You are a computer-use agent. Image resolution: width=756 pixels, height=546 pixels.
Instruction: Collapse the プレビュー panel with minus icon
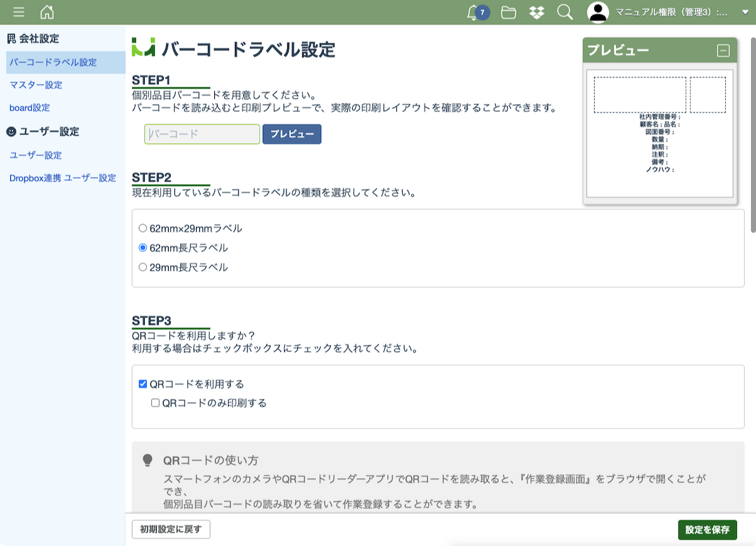pyautogui.click(x=723, y=51)
